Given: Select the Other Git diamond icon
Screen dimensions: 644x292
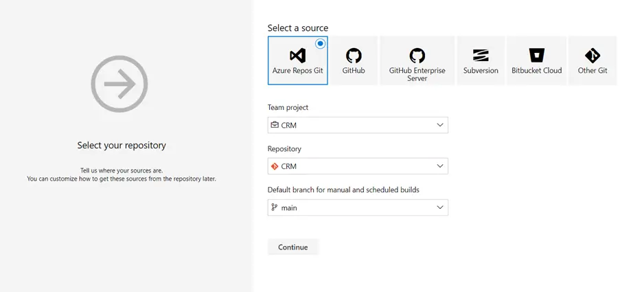Looking at the screenshot, I should click(593, 56).
